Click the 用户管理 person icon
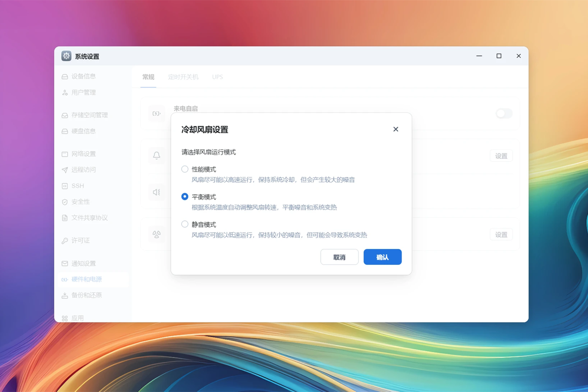 (x=65, y=93)
